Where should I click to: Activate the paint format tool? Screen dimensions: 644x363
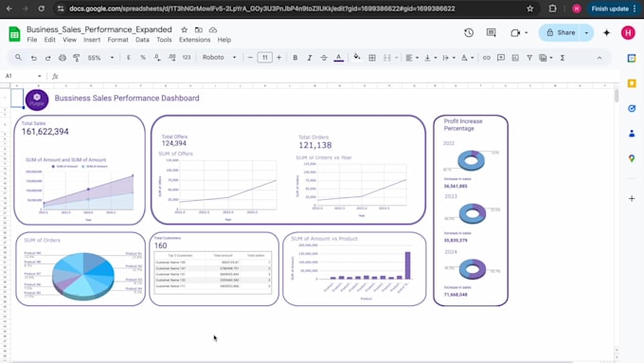click(77, 58)
